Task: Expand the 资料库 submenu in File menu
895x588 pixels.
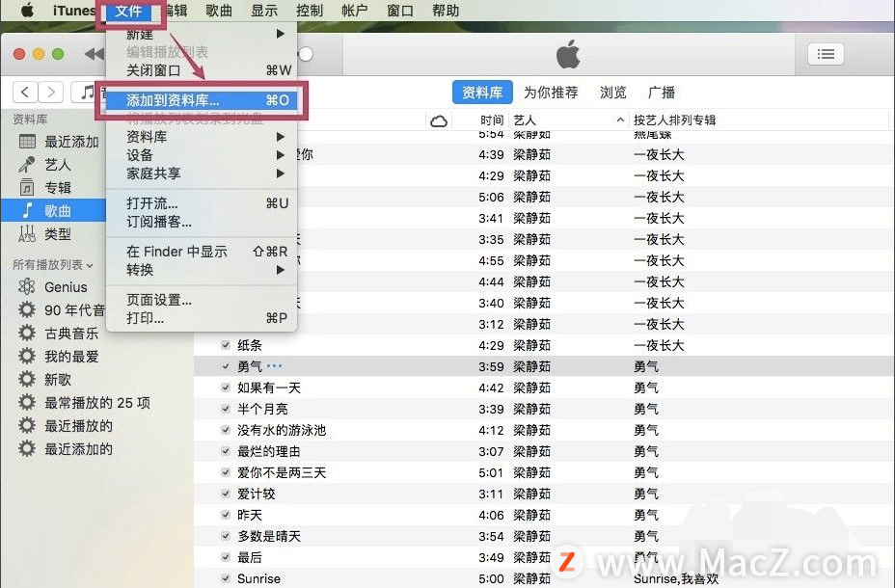Action: [202, 137]
